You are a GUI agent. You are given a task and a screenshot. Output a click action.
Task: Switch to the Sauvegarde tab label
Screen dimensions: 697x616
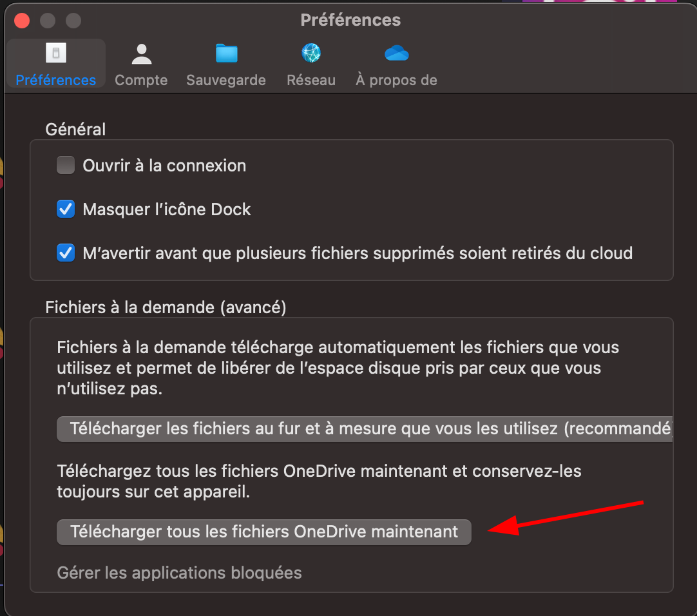[x=226, y=81]
